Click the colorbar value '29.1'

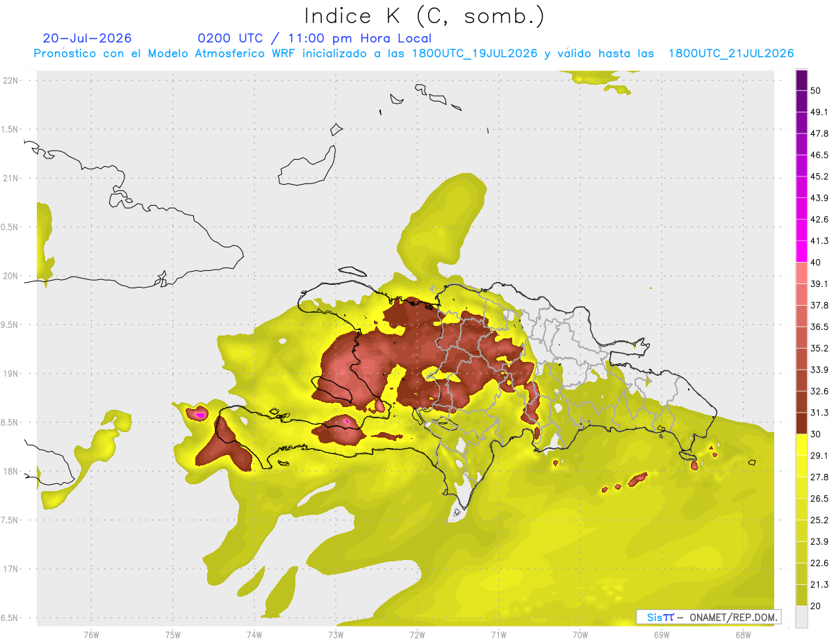(819, 456)
